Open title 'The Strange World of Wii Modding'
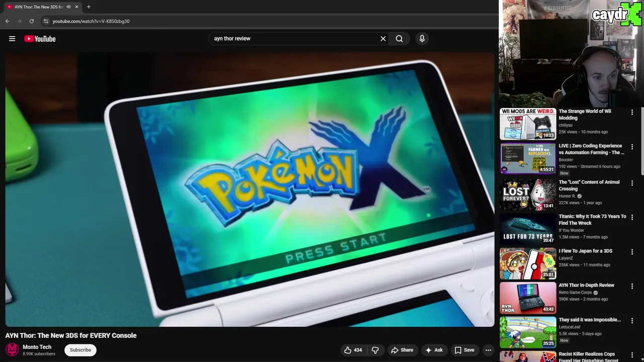 click(585, 115)
